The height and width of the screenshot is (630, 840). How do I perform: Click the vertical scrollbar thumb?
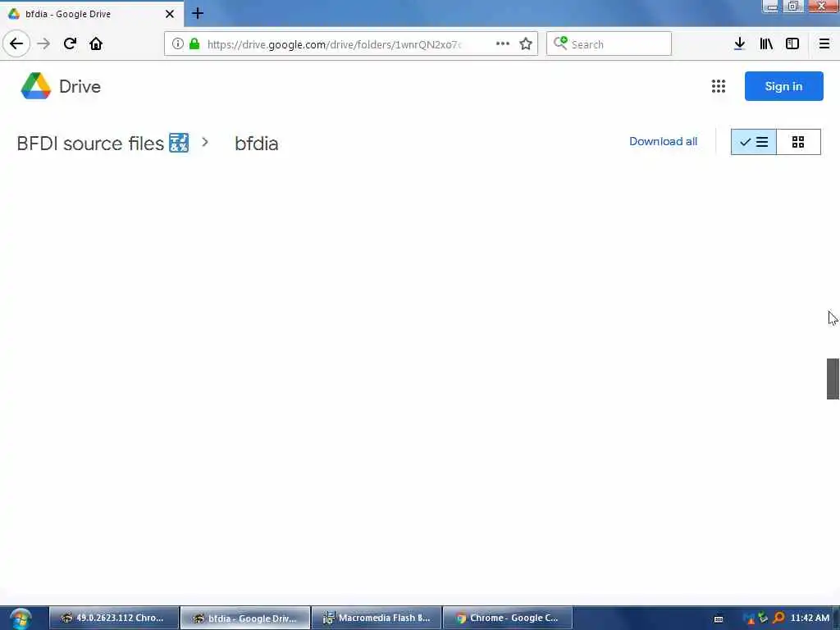click(833, 379)
